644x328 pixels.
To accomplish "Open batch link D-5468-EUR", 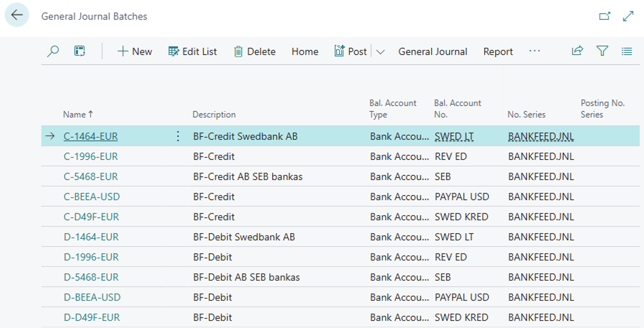I will pyautogui.click(x=91, y=278).
